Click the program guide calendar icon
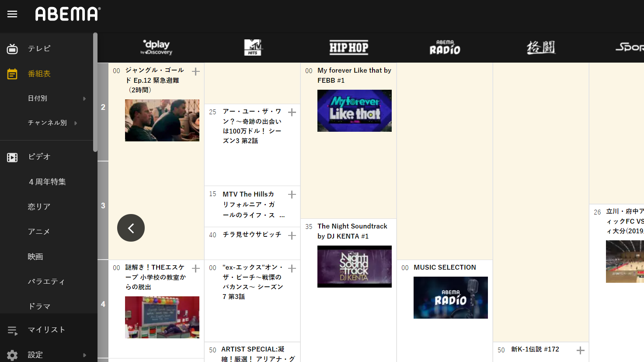Screen dimensions: 644x362 pyautogui.click(x=12, y=74)
